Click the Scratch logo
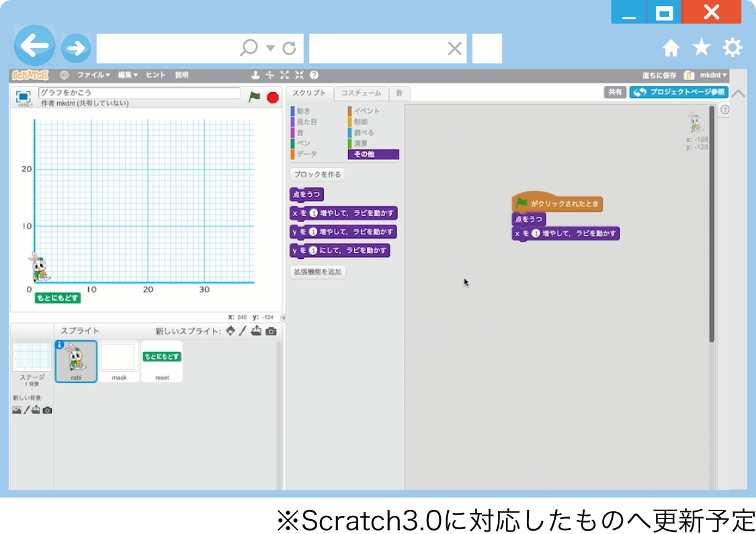Viewport: 756px width, 534px height. coord(30,75)
